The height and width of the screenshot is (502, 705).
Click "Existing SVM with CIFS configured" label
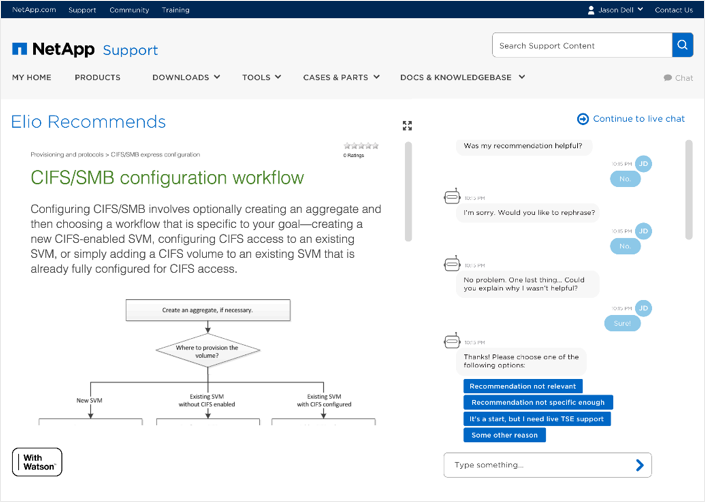coord(324,400)
